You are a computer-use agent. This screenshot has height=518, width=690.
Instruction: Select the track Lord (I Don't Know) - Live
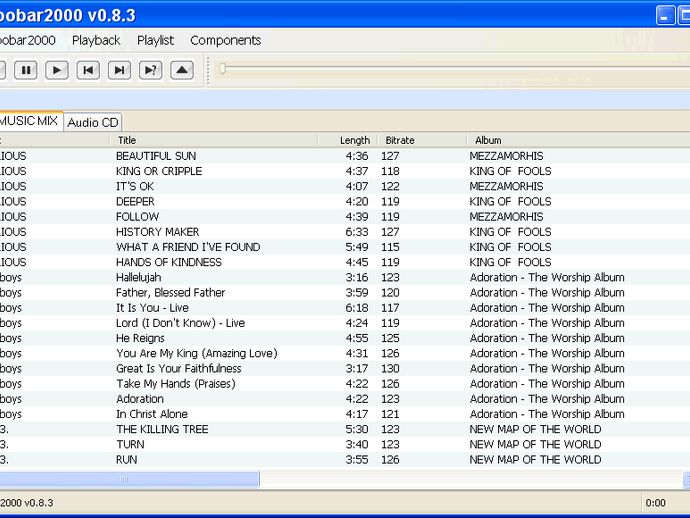pos(180,323)
